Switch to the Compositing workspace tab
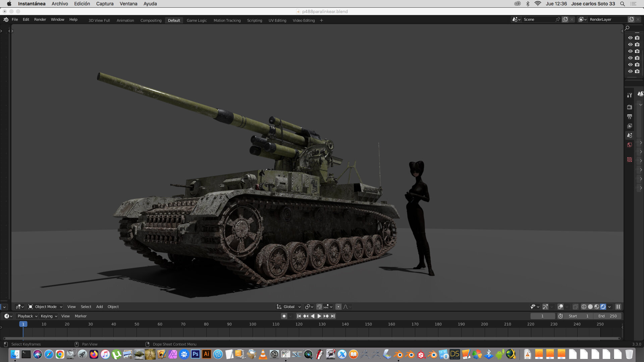Image resolution: width=644 pixels, height=362 pixels. tap(151, 20)
